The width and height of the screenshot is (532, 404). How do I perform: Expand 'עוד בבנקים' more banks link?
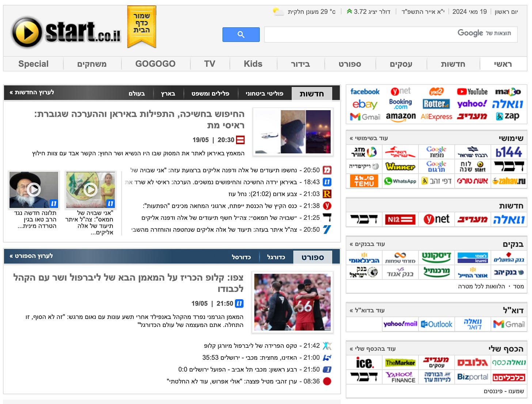tap(367, 244)
